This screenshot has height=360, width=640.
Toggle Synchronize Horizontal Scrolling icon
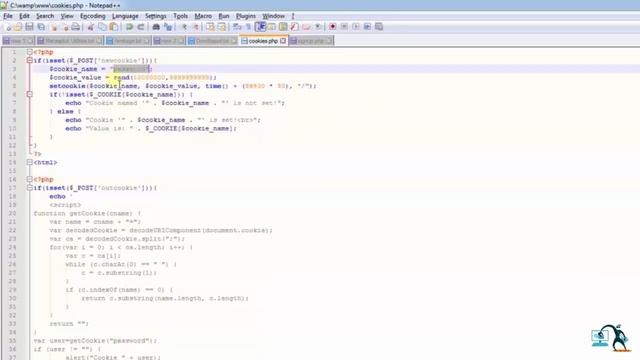[222, 27]
